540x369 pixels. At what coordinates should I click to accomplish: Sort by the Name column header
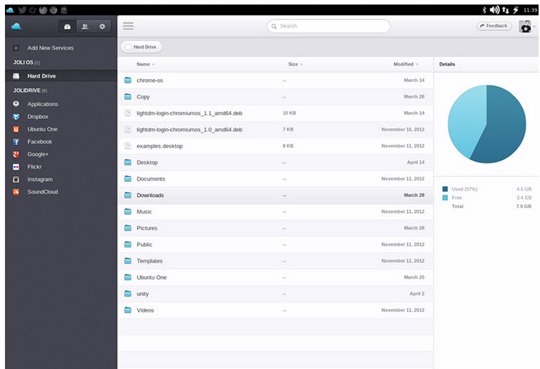tap(145, 64)
